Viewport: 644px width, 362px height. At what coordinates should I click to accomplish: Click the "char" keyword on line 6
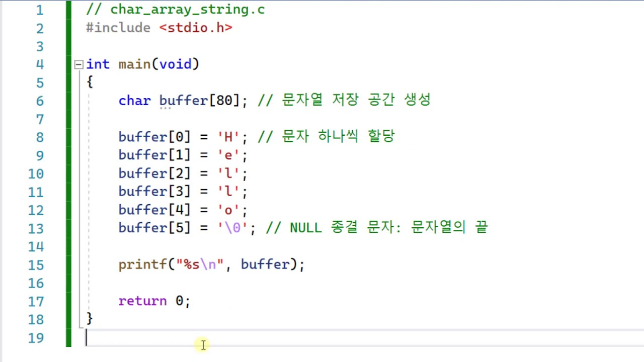134,101
